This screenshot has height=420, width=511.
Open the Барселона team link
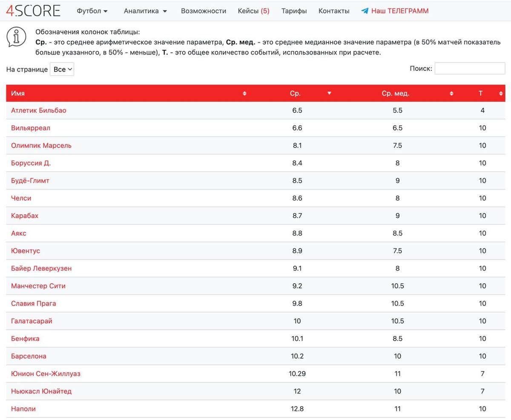point(29,356)
